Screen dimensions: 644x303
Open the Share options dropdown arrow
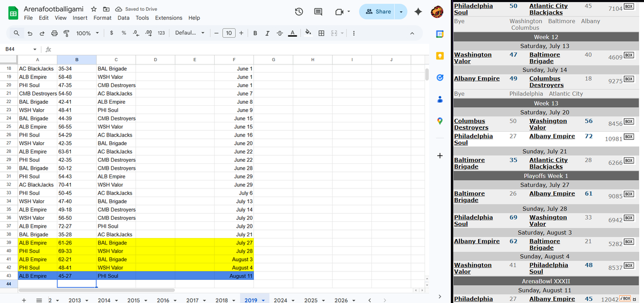click(x=400, y=12)
